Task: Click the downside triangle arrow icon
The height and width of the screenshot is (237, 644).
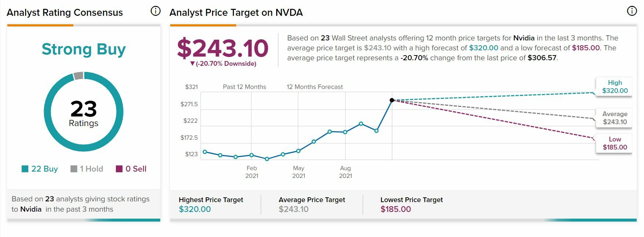Action: point(193,64)
